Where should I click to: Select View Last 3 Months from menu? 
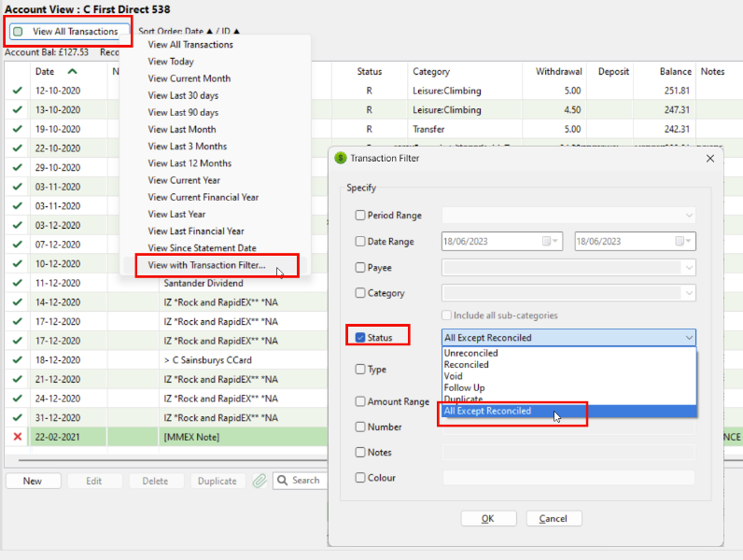pos(187,147)
